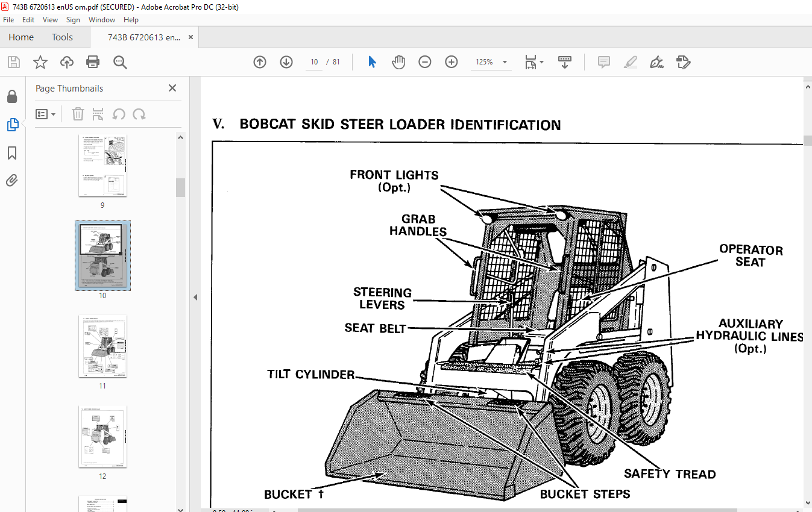The image size is (812, 512).
Task: Open the Edit menu
Action: tap(28, 20)
